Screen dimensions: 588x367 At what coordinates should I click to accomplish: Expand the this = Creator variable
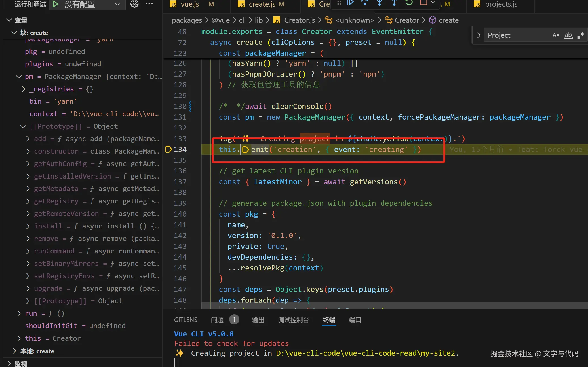click(x=19, y=338)
